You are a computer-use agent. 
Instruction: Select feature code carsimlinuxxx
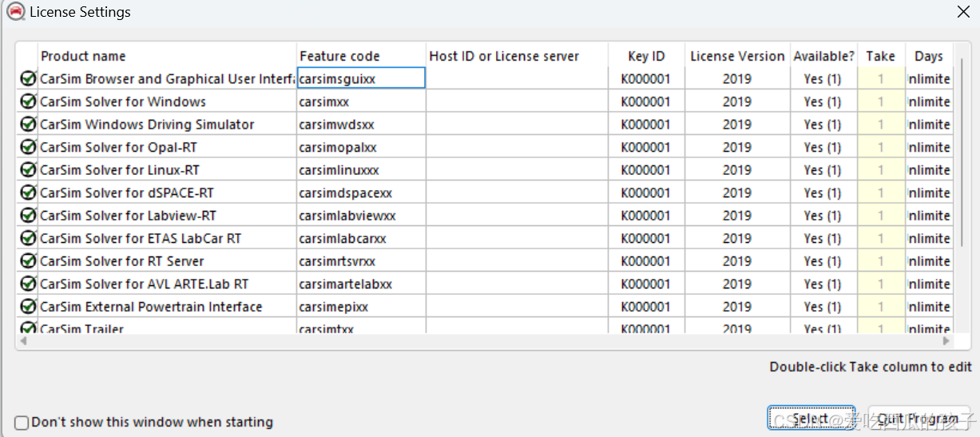point(339,169)
